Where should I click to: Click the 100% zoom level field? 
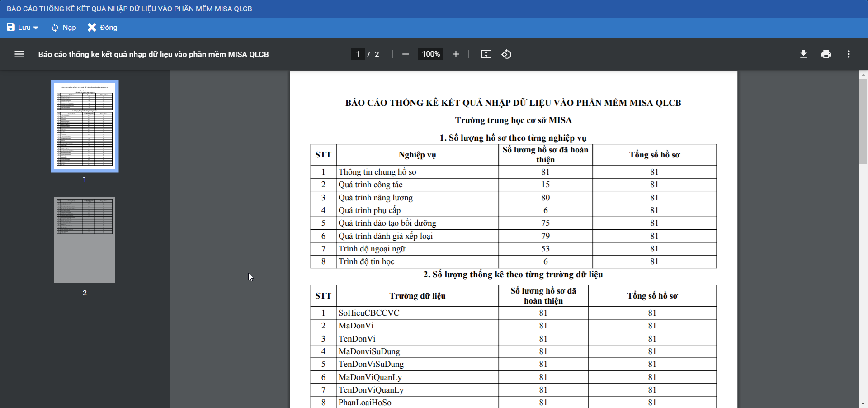click(430, 54)
